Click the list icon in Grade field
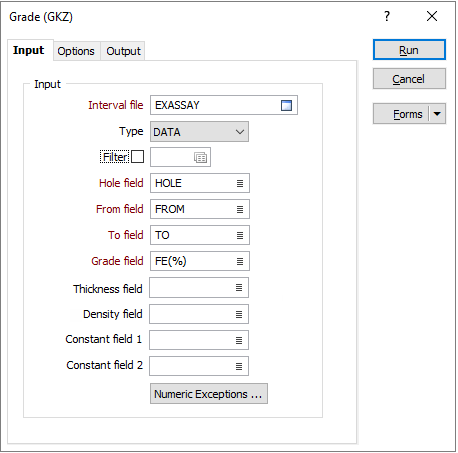Image resolution: width=458 pixels, height=453 pixels. (240, 261)
